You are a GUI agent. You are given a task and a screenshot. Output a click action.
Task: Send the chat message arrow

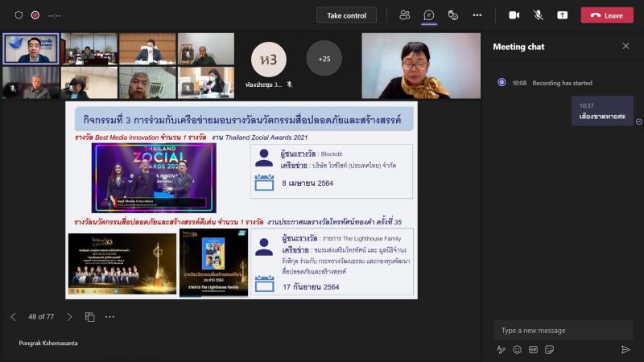[x=625, y=349]
